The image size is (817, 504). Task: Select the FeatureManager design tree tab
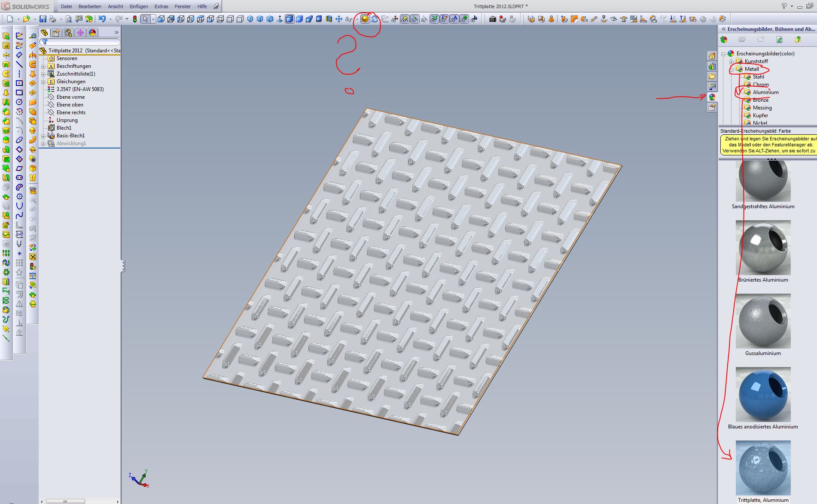(x=44, y=33)
